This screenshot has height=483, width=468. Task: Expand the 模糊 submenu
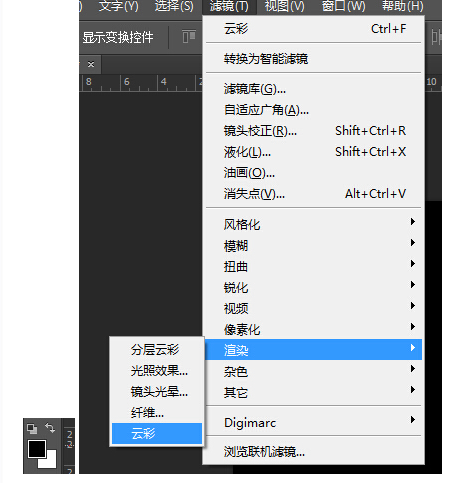pos(314,246)
